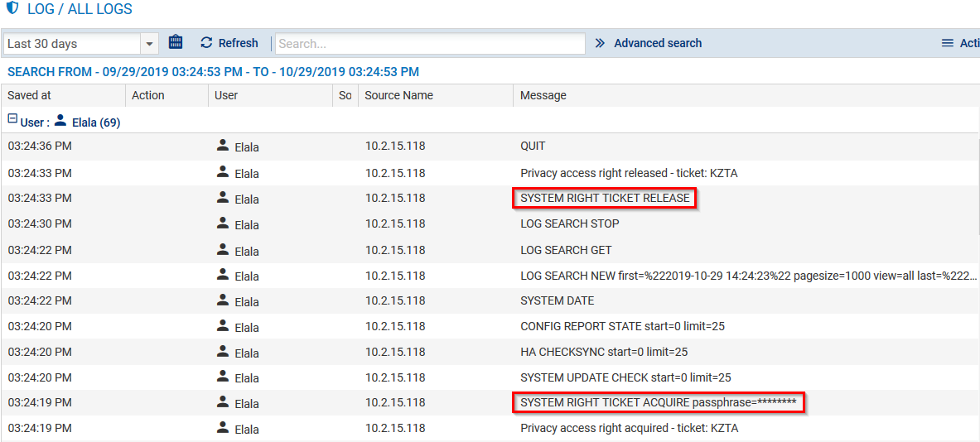This screenshot has height=442, width=980.
Task: Click user icon in the QUIT row
Action: tap(223, 146)
